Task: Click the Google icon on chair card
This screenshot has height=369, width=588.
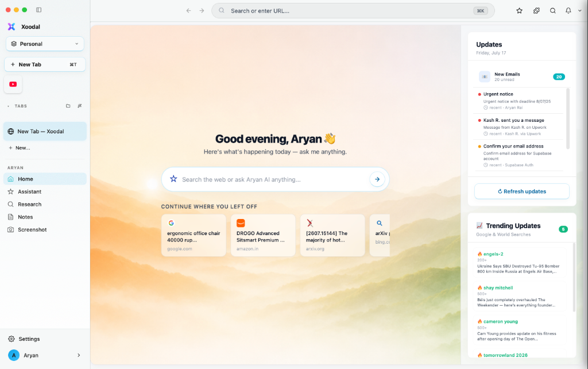Action: (x=171, y=223)
